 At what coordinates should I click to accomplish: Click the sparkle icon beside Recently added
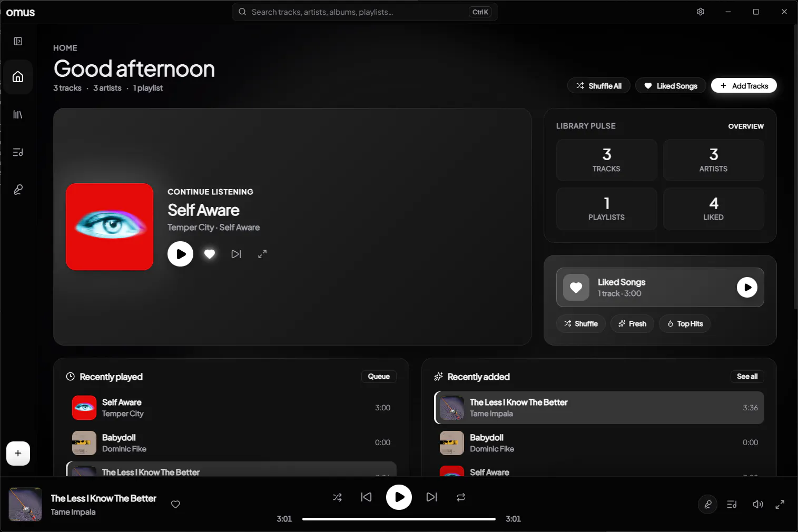pyautogui.click(x=438, y=377)
